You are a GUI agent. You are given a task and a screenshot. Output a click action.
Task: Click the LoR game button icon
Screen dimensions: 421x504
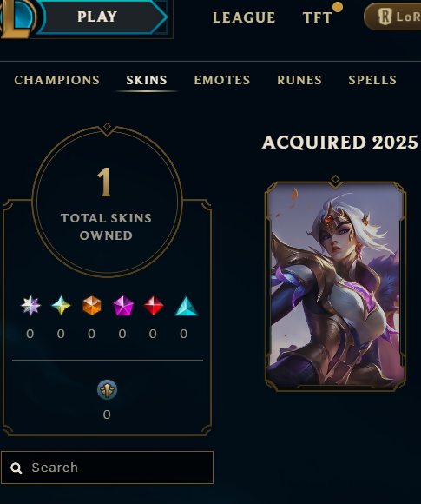coord(385,17)
